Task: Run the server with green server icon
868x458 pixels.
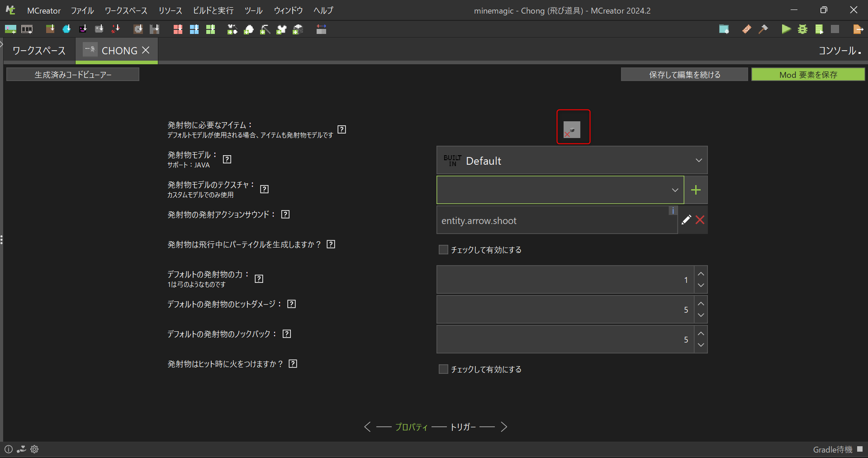Action: pyautogui.click(x=819, y=29)
